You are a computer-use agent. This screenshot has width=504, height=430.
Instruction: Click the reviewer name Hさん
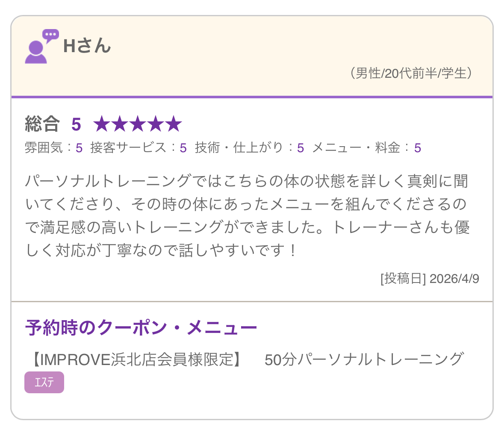(x=87, y=46)
